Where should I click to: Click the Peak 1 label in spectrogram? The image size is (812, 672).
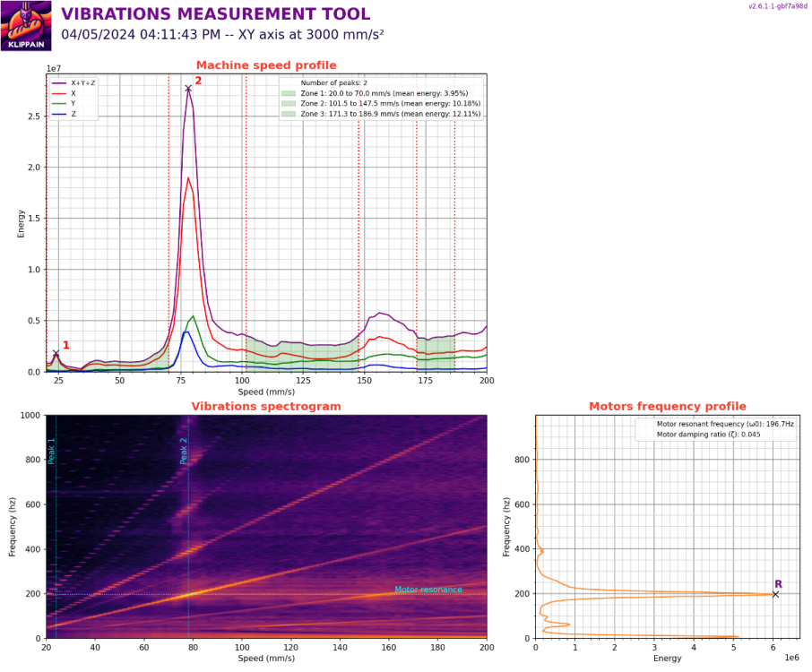point(51,451)
